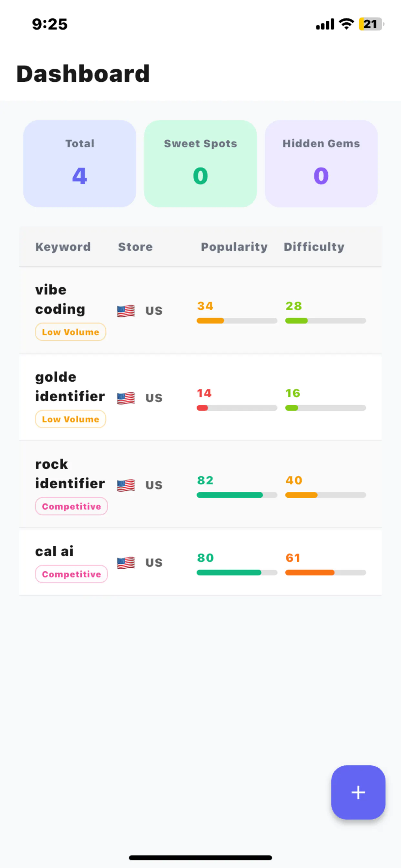Tap the Wi-Fi icon in status bar
Image resolution: width=401 pixels, height=868 pixels.
pos(346,24)
